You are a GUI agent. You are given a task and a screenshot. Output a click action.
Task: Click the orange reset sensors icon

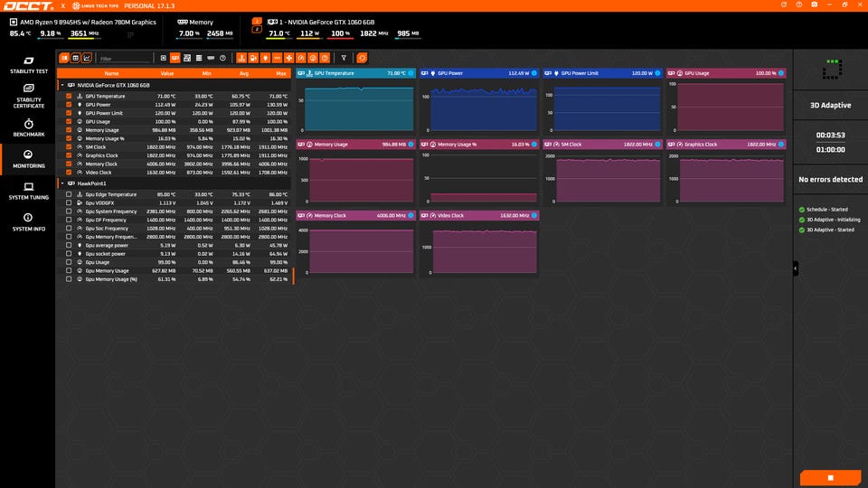[362, 58]
